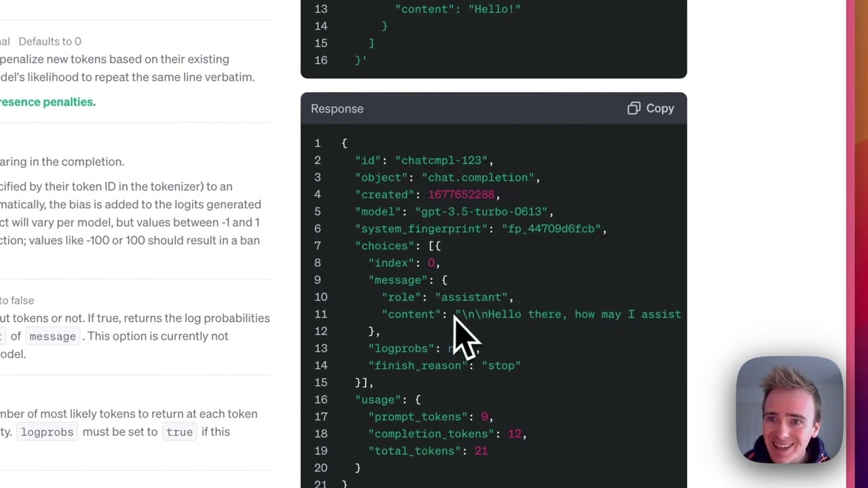
Task: Click the "usage" key on line 16
Action: pyautogui.click(x=378, y=400)
